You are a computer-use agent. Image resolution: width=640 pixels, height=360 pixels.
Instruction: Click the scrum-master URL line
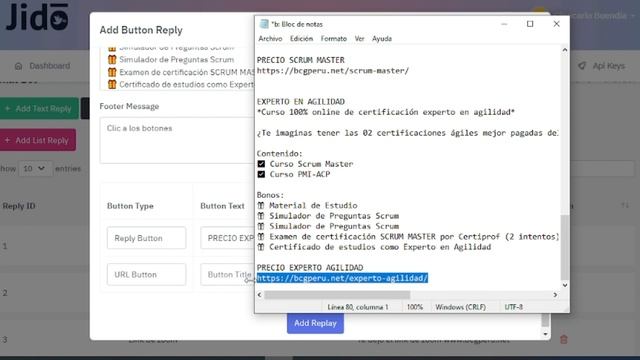point(333,71)
